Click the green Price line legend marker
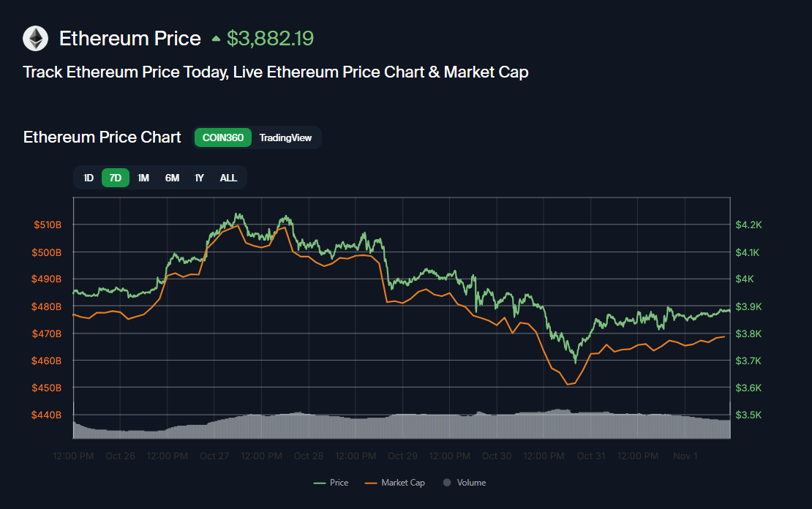 (319, 483)
